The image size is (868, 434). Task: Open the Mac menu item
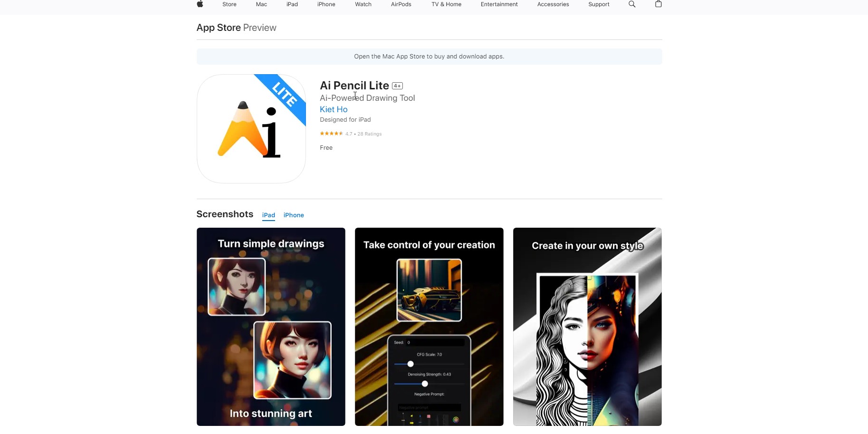point(261,4)
